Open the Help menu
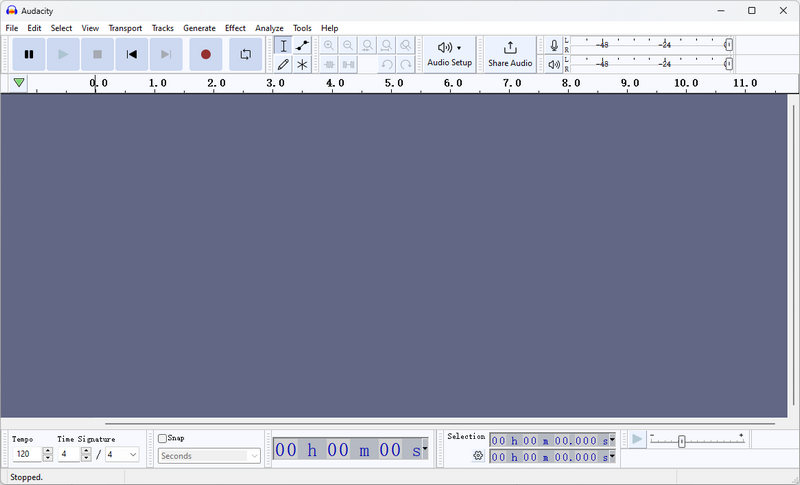The width and height of the screenshot is (800, 485). point(330,28)
